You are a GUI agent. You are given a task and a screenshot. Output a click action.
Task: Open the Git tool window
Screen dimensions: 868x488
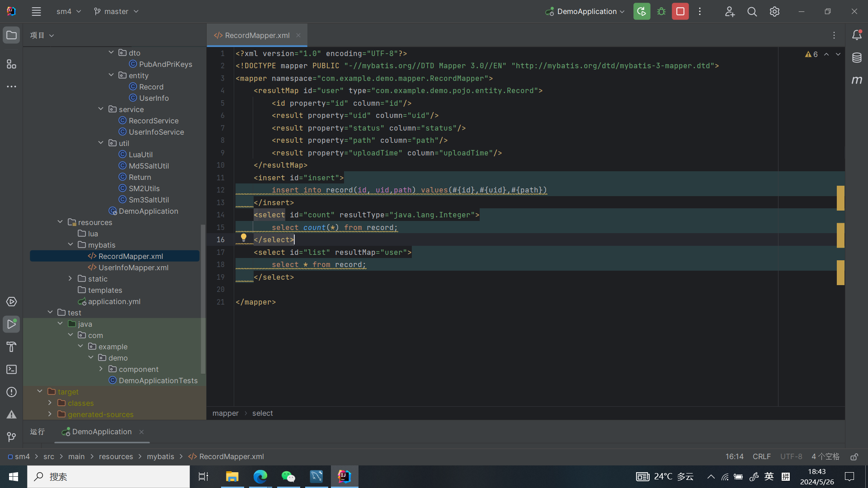pyautogui.click(x=12, y=437)
